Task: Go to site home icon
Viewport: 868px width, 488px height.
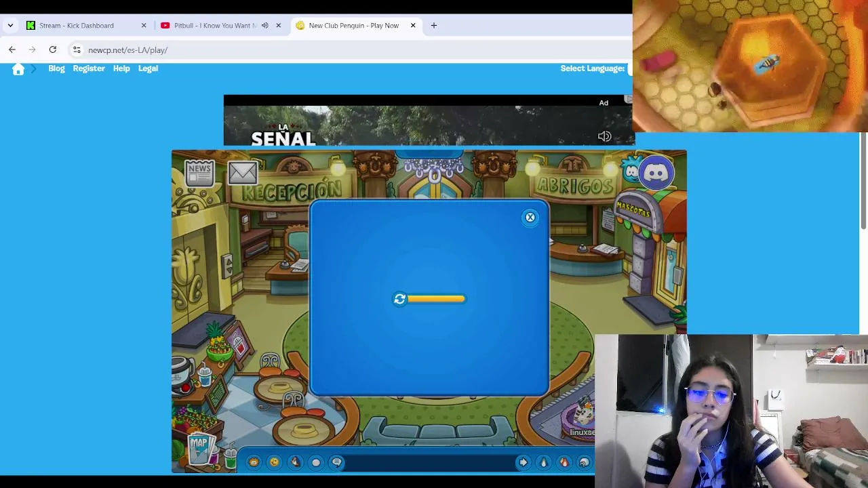Action: 18,68
